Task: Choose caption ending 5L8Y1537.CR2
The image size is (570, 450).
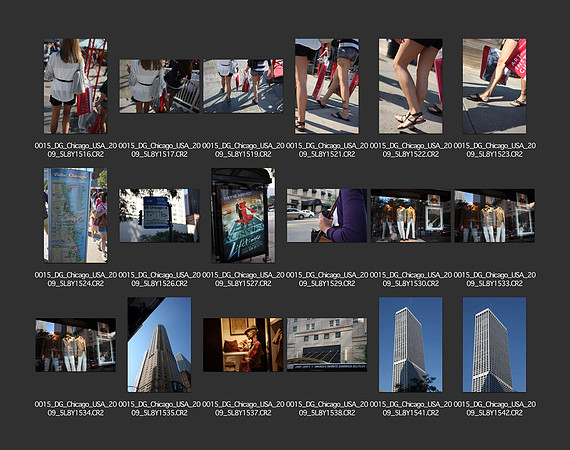Action: click(x=243, y=409)
